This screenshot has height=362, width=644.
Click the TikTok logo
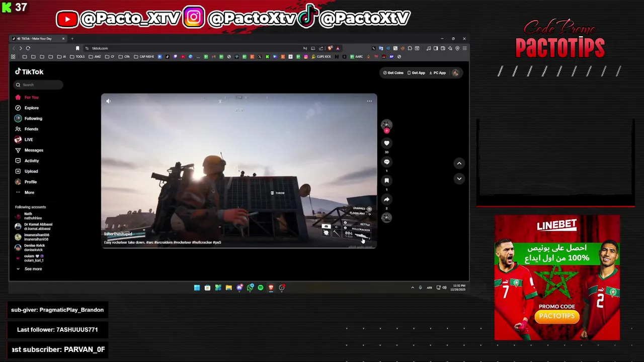tap(29, 71)
